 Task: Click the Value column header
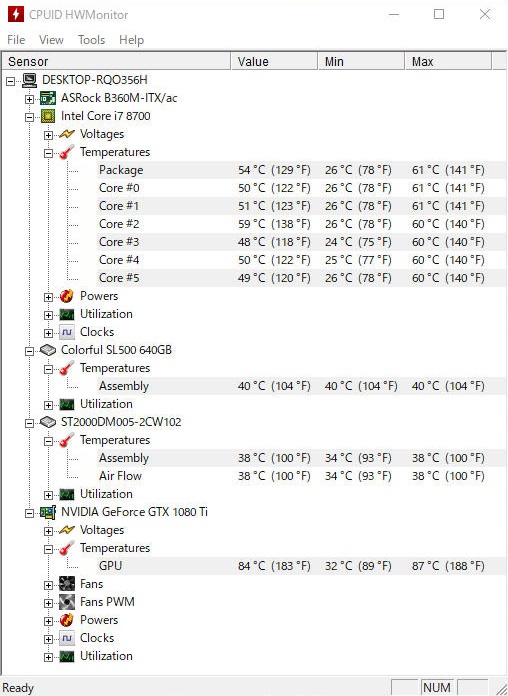pyautogui.click(x=274, y=61)
